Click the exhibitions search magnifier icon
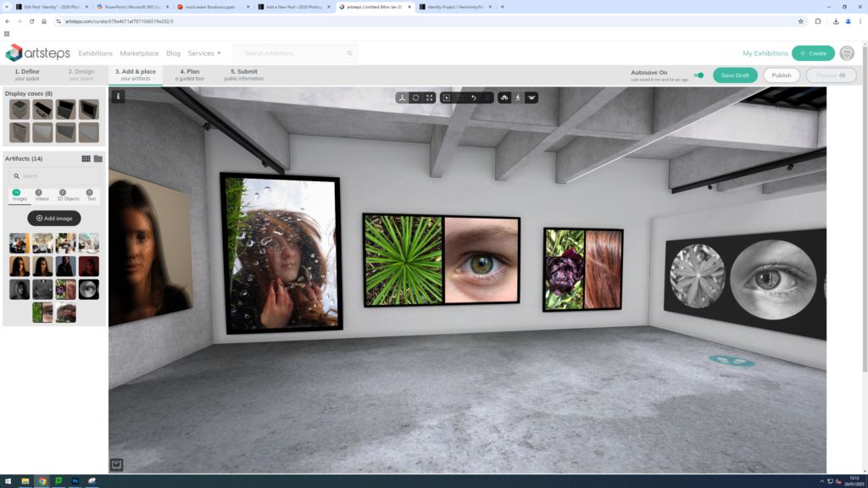Image resolution: width=868 pixels, height=488 pixels. [x=350, y=53]
